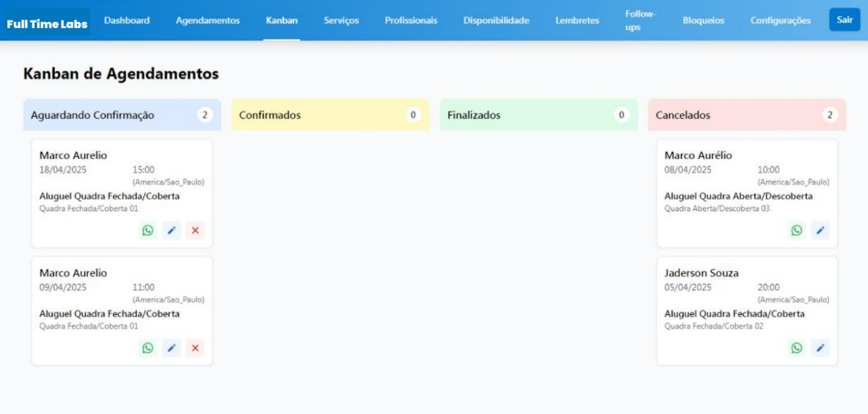The height and width of the screenshot is (414, 868).
Task: Open WhatsApp for the cancelled 08/04/2025 booking
Action: (796, 230)
